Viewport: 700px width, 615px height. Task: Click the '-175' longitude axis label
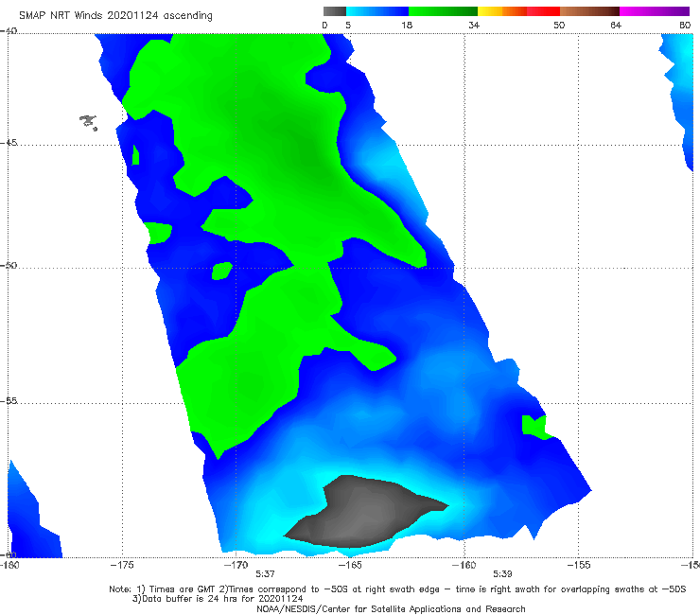pyautogui.click(x=122, y=565)
